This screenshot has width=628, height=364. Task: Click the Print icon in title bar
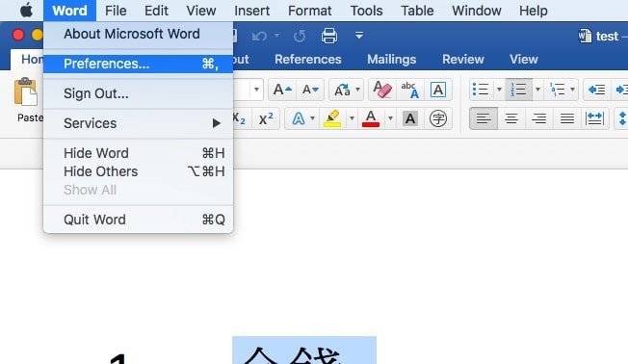[x=329, y=36]
